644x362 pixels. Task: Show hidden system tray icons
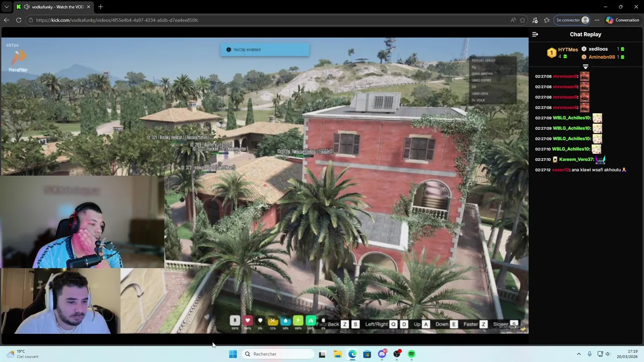[x=579, y=354]
